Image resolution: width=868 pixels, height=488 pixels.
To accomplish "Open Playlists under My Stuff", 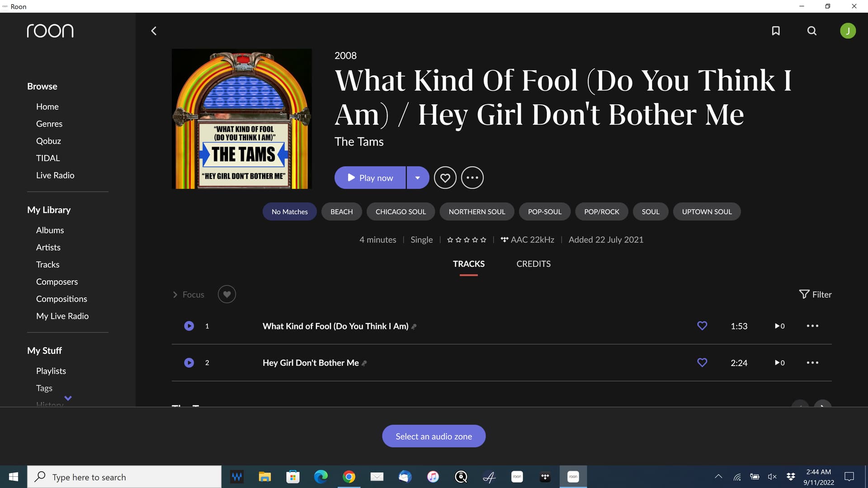I will (51, 371).
